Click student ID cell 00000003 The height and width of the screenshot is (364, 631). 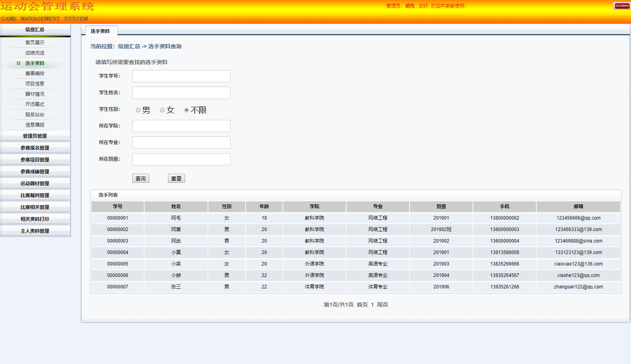tap(118, 241)
